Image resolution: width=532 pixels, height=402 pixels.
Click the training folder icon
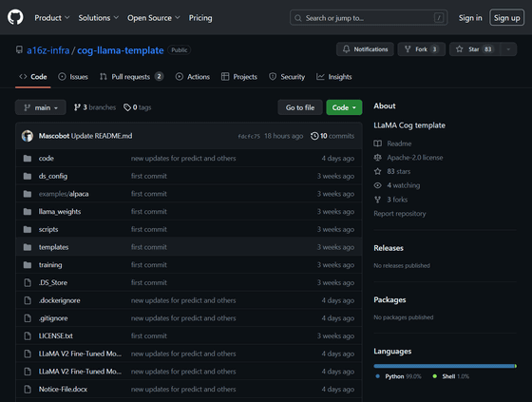pyautogui.click(x=28, y=265)
